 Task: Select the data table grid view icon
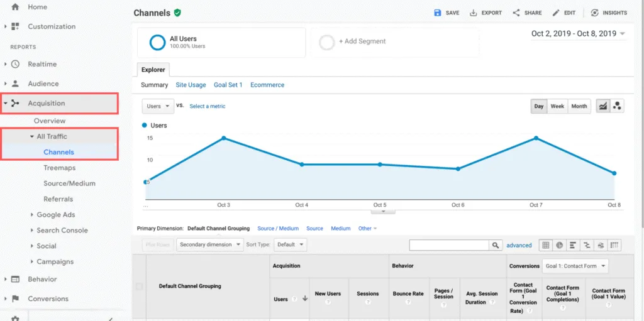point(545,245)
